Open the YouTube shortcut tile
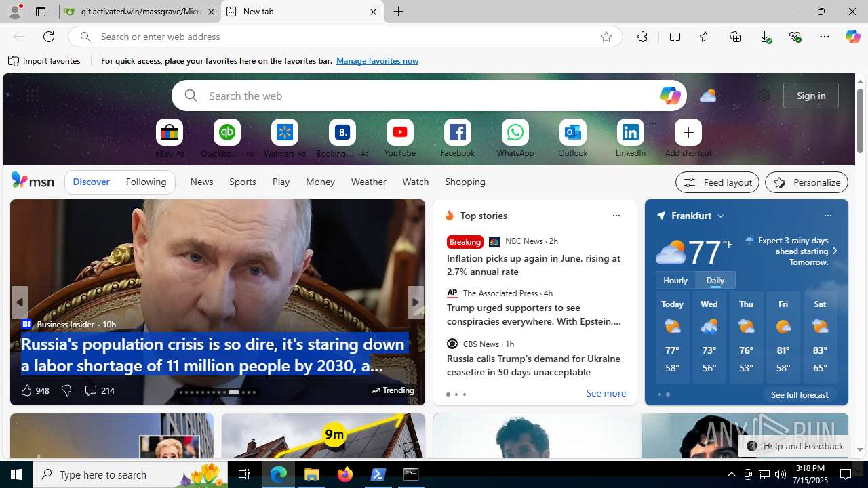The width and height of the screenshot is (868, 488). pyautogui.click(x=400, y=132)
